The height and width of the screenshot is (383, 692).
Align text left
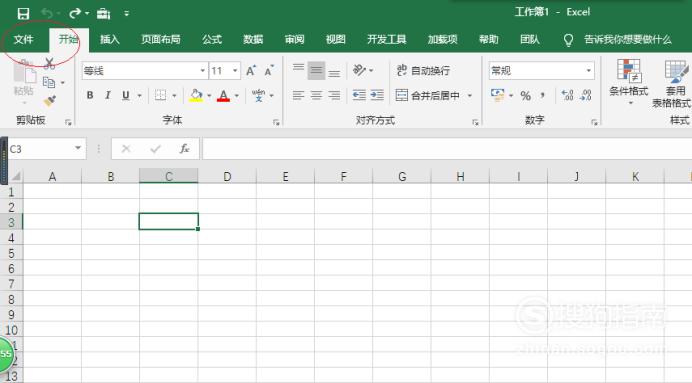(298, 95)
